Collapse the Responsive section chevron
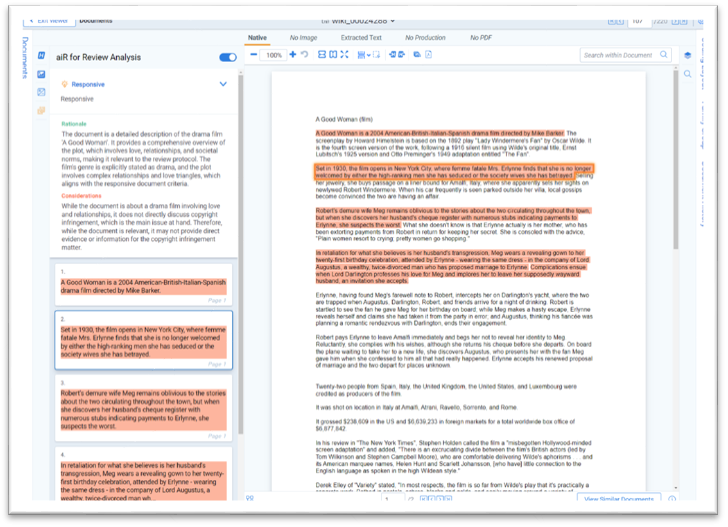728x527 pixels. (x=223, y=84)
